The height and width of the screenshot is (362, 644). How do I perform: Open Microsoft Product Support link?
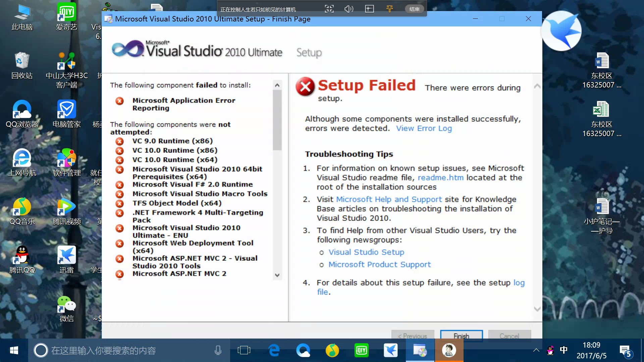coord(379,264)
